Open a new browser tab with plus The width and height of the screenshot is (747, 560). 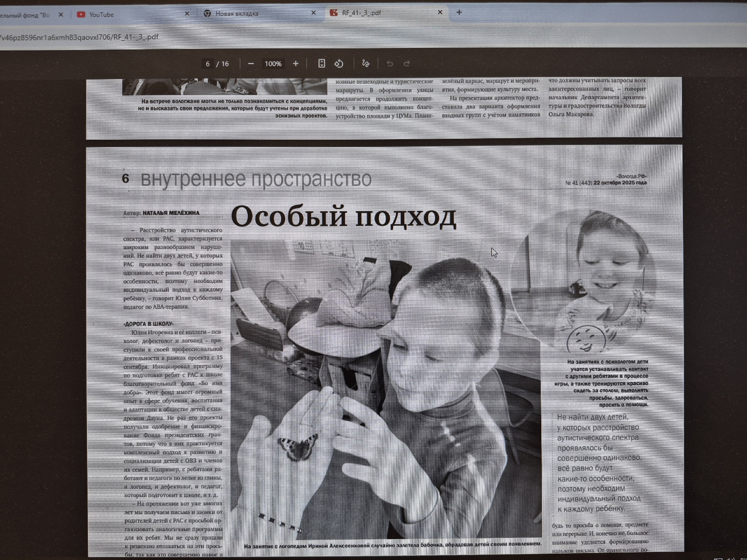pyautogui.click(x=459, y=13)
